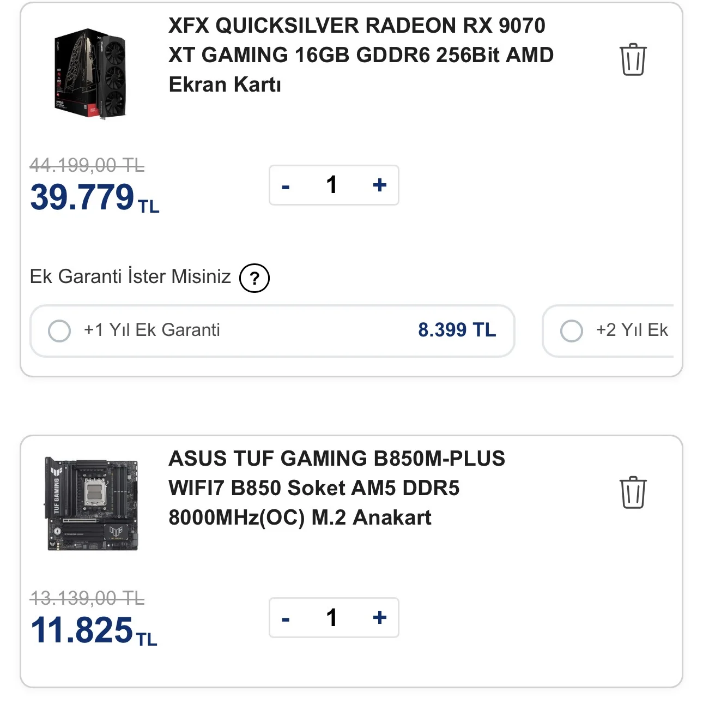Click ASUS motherboard quantity field showing 1
Screen dimensions: 703x728
coord(332,618)
